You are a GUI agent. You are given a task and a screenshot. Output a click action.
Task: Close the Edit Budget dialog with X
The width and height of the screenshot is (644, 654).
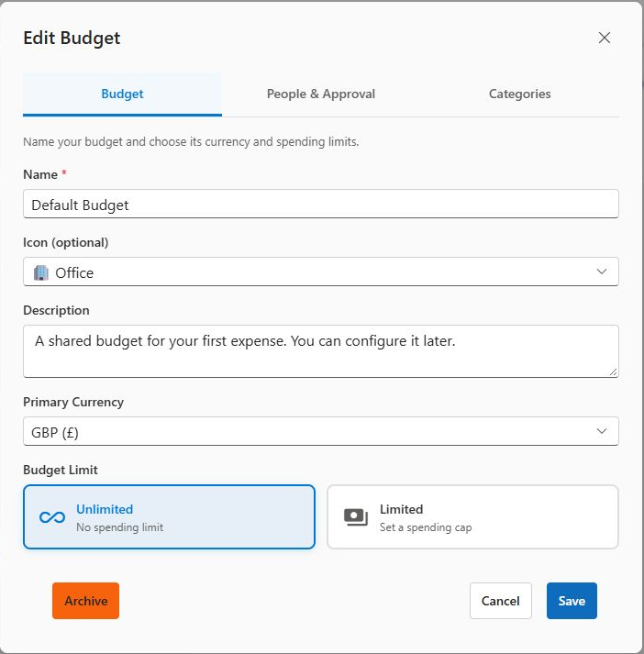click(x=604, y=38)
